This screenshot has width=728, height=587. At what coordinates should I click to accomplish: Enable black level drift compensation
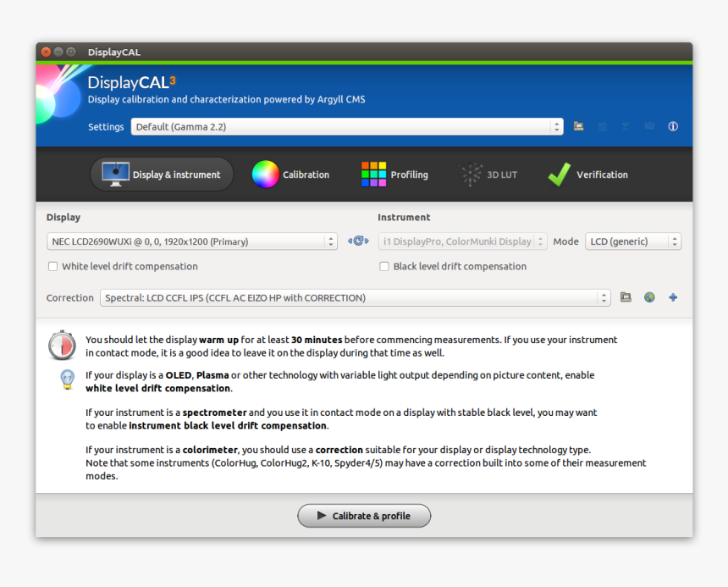tap(385, 266)
